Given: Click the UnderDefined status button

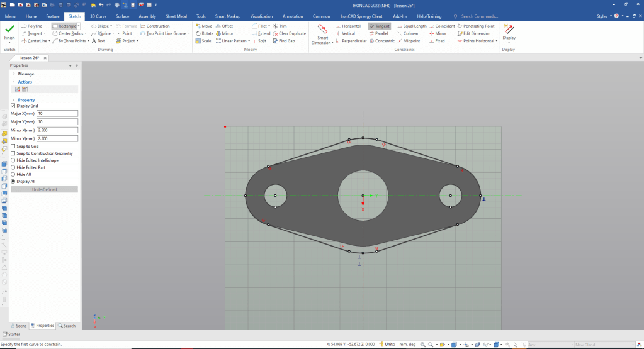Looking at the screenshot, I should [x=44, y=189].
